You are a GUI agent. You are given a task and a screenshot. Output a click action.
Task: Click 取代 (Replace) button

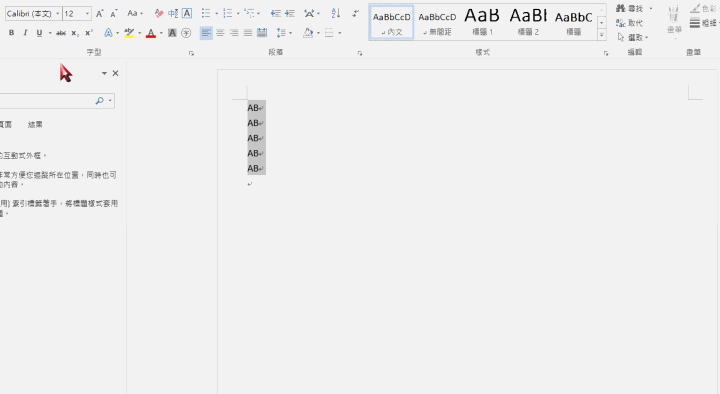[630, 23]
